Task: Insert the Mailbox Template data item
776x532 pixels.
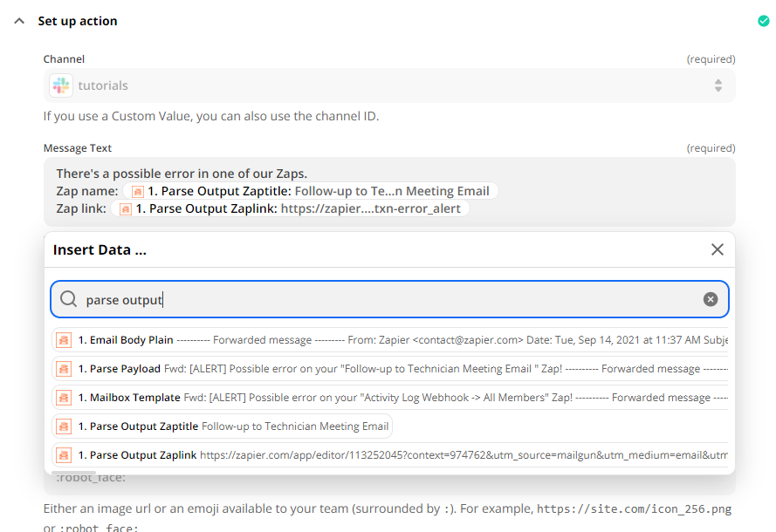Action: [390, 398]
